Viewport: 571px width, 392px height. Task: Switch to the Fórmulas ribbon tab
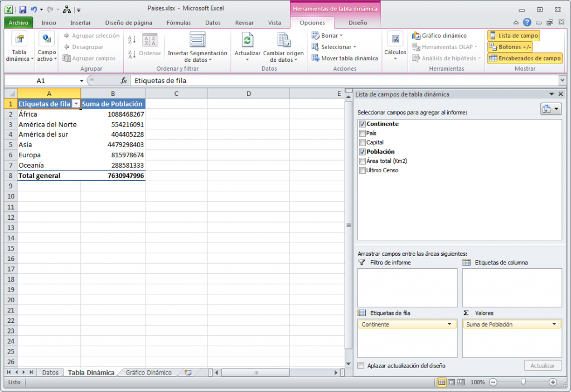tap(178, 23)
